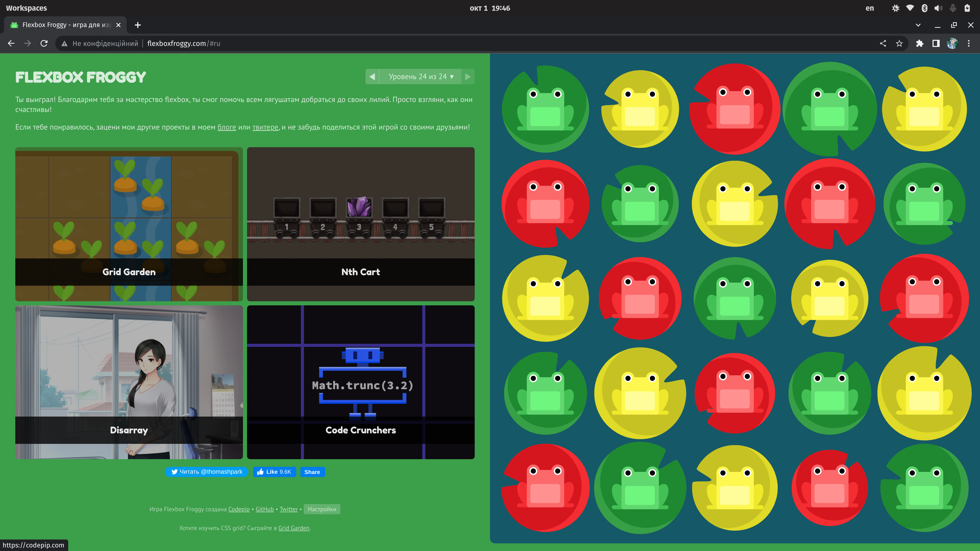Screen dimensions: 980x551
Task: Click the Facebook Share button
Action: coord(312,471)
